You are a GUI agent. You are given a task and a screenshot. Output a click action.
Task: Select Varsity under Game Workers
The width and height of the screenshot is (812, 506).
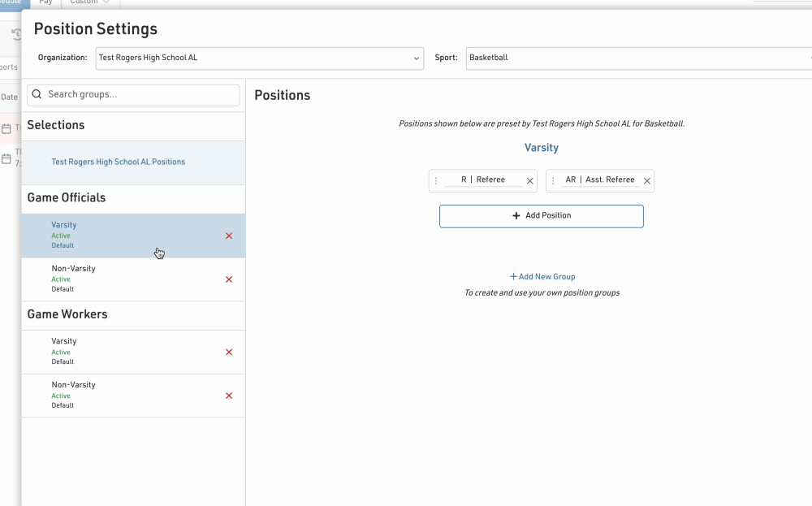[64, 342]
